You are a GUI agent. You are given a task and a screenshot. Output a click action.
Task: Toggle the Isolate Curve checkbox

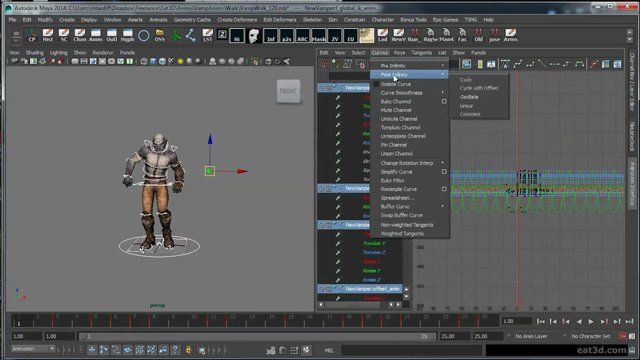tap(376, 84)
